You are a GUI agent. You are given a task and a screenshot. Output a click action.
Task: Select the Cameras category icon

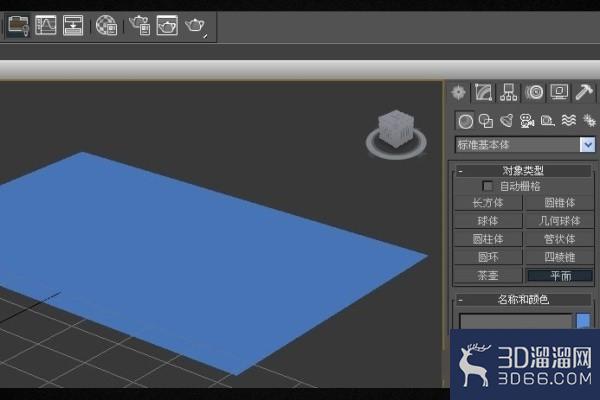tap(527, 121)
